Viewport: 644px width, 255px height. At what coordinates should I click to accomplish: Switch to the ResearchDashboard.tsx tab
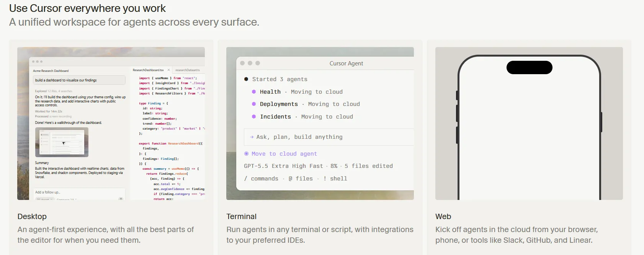click(148, 70)
